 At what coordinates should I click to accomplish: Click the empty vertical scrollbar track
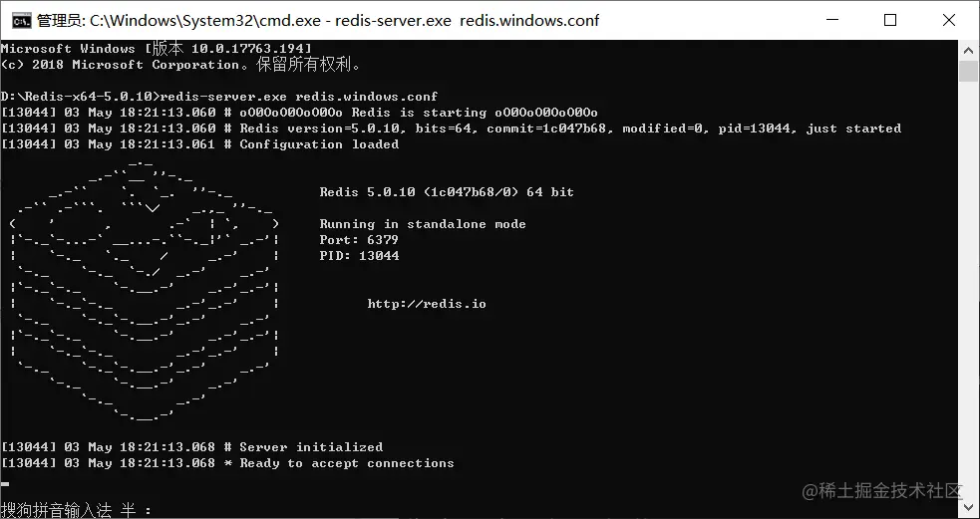pyautogui.click(x=969, y=287)
